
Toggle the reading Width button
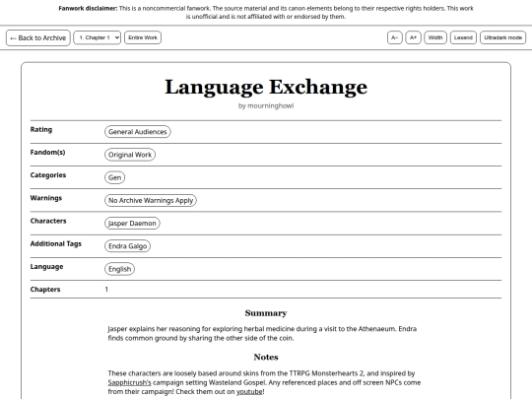435,37
